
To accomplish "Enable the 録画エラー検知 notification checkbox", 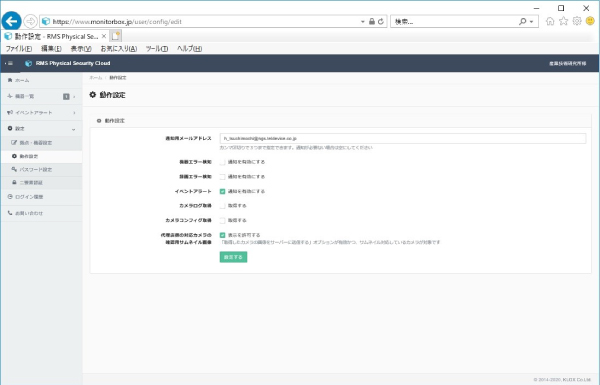I will click(x=222, y=177).
